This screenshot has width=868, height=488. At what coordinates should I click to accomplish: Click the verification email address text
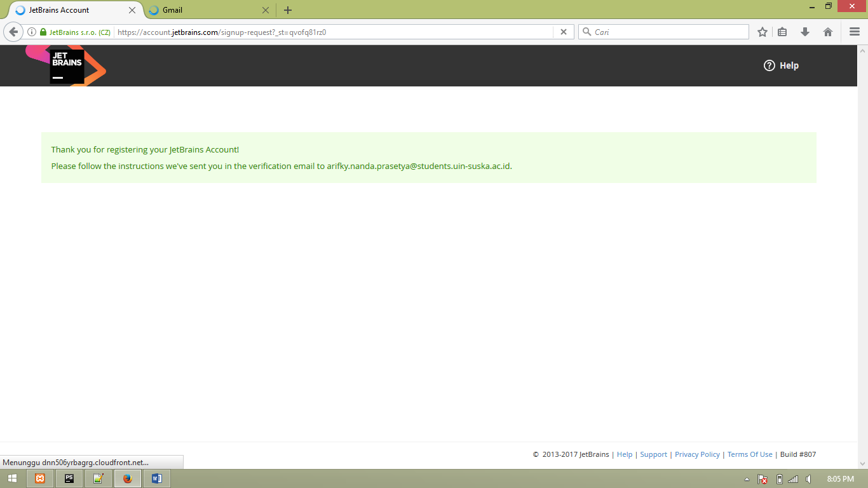coord(419,166)
